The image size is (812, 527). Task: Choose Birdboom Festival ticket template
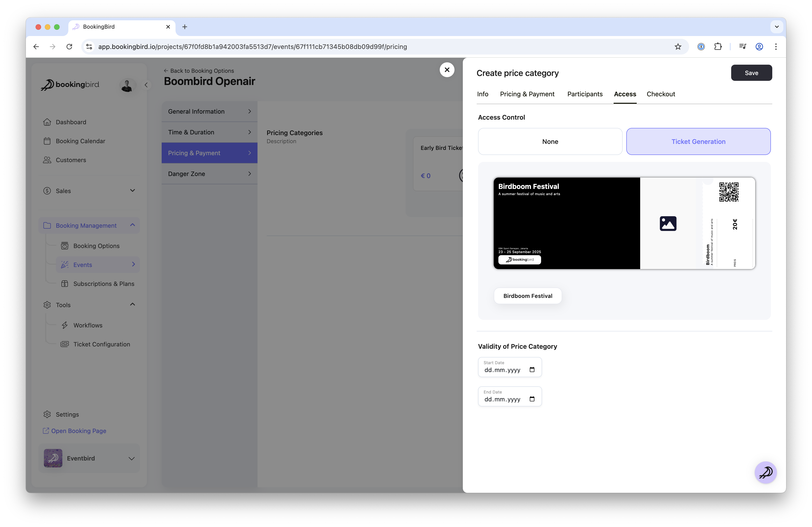527,296
